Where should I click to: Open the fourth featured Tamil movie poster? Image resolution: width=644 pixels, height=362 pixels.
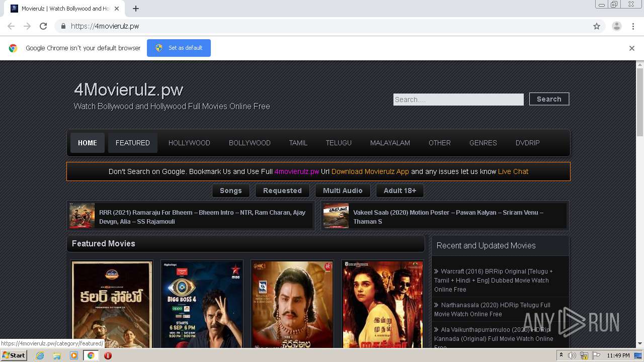click(x=382, y=304)
